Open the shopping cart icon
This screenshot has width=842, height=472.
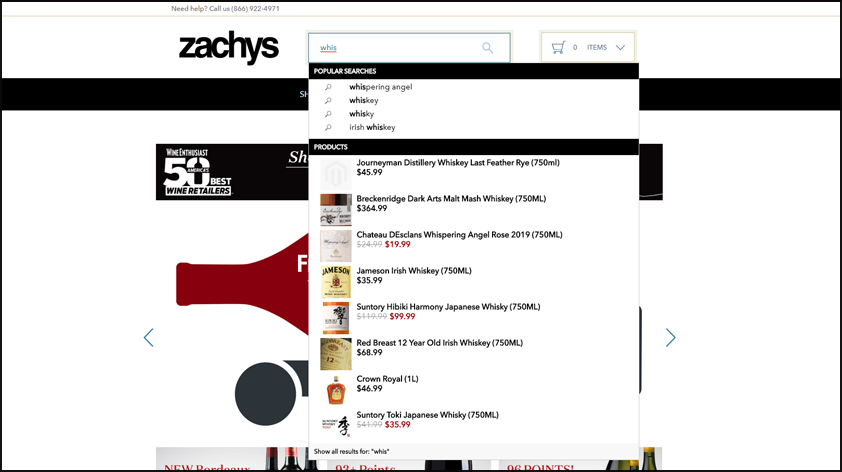tap(558, 48)
